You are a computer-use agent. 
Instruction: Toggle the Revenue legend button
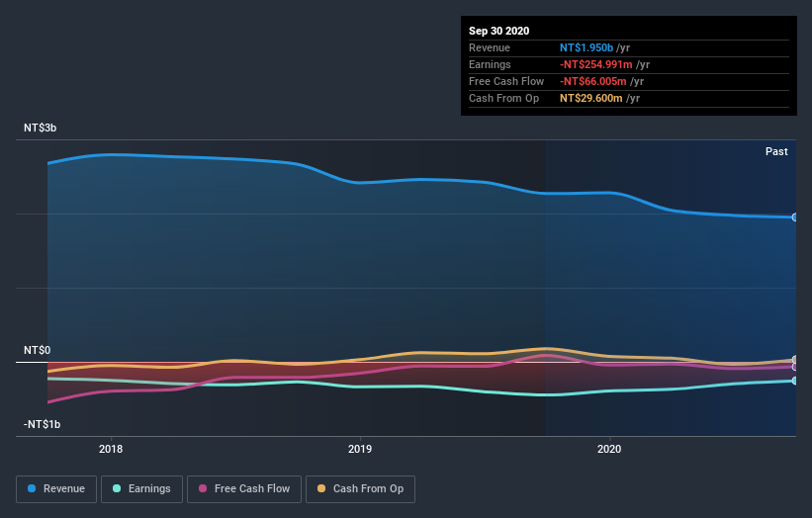[x=56, y=489]
